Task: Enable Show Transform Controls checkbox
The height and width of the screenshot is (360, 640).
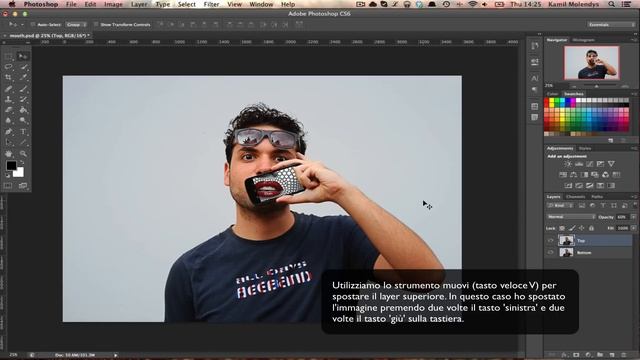Action: point(96,24)
